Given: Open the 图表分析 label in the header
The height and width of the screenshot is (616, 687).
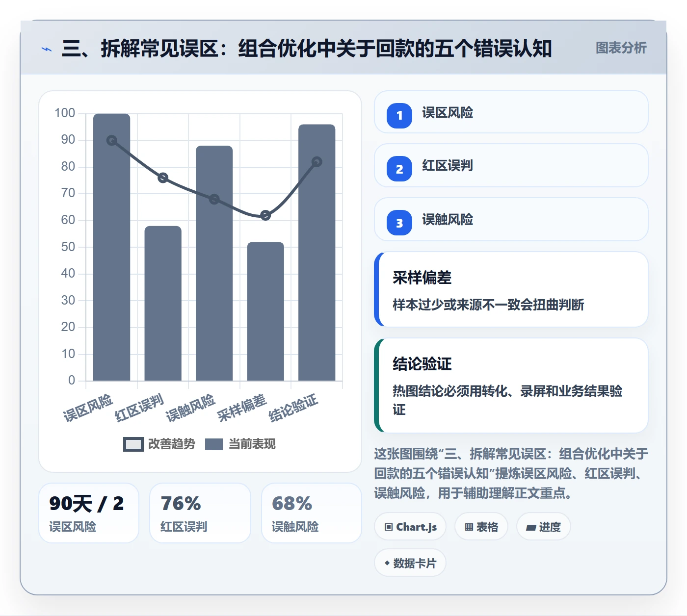Looking at the screenshot, I should (x=621, y=48).
